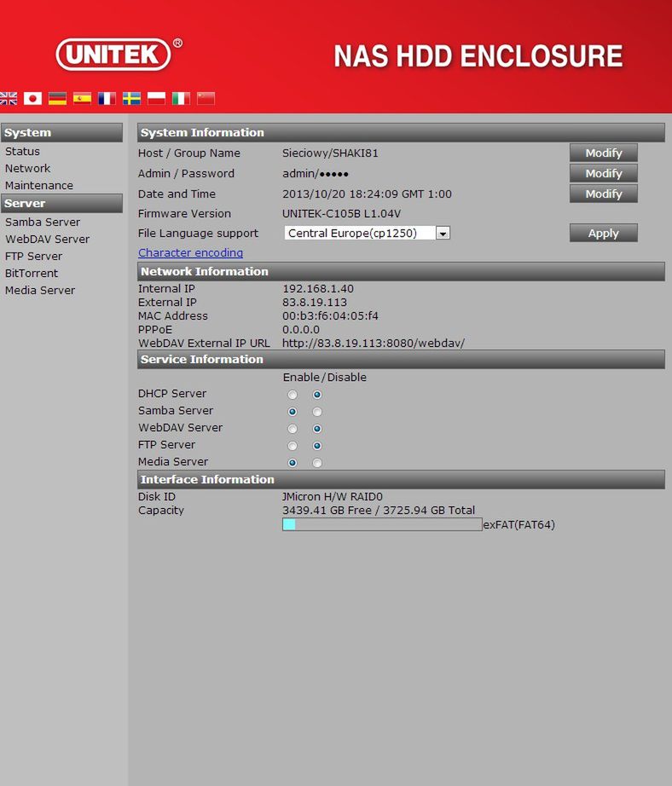Modify the Admin / Password
672x786 pixels.
pyautogui.click(x=604, y=173)
